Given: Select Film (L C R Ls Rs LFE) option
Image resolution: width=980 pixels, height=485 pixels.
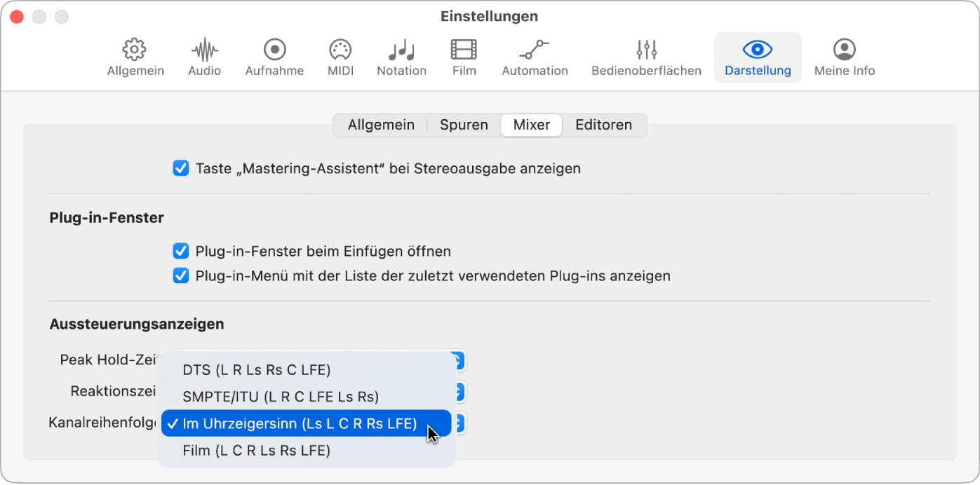Looking at the screenshot, I should coord(257,450).
